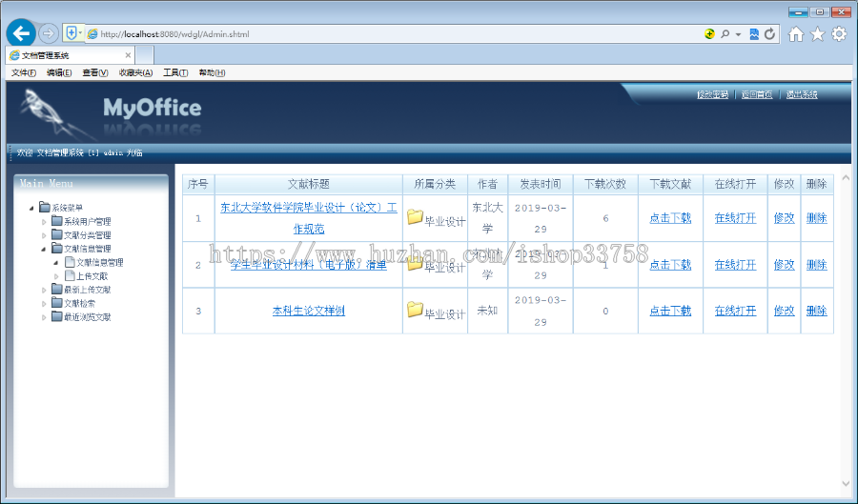
Task: Click 在线打开 for row 2
Action: [x=735, y=265]
